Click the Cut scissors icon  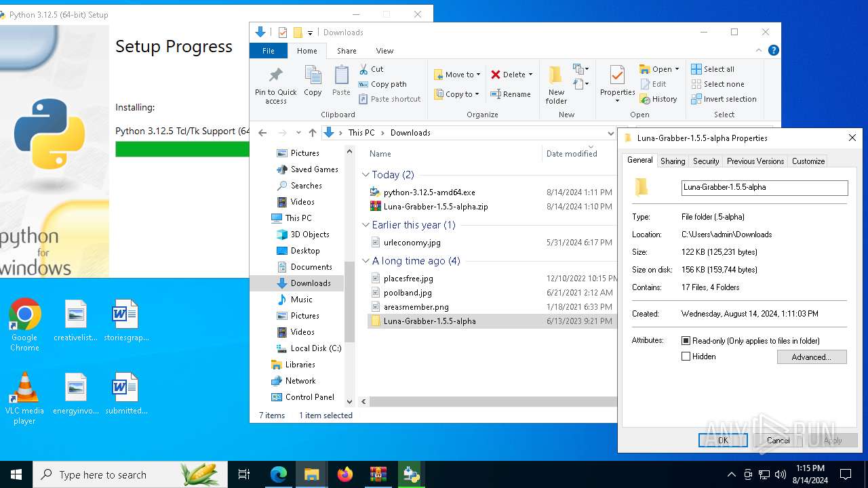coord(363,69)
